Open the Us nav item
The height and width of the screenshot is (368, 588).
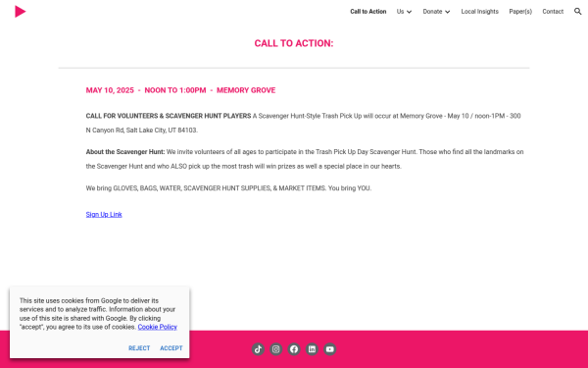point(400,12)
